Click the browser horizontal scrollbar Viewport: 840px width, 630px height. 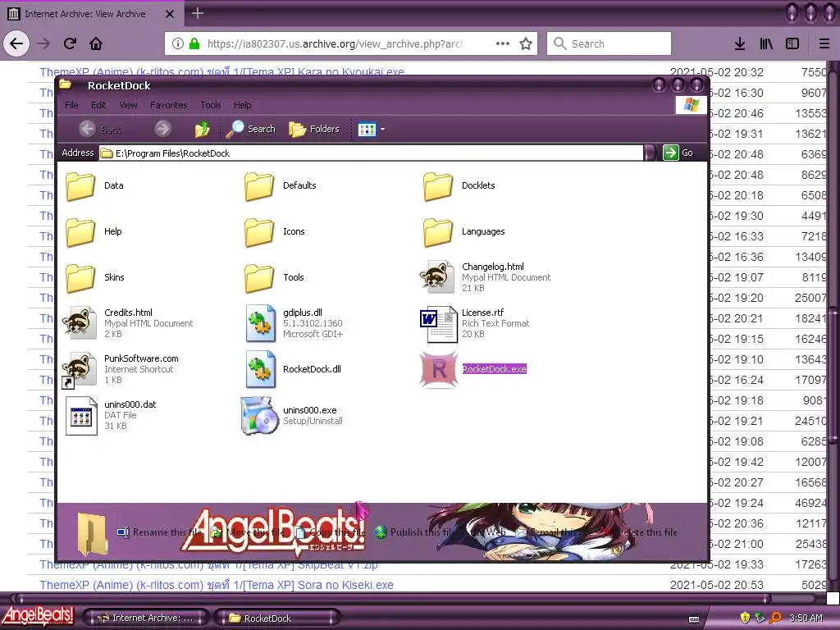point(393,598)
